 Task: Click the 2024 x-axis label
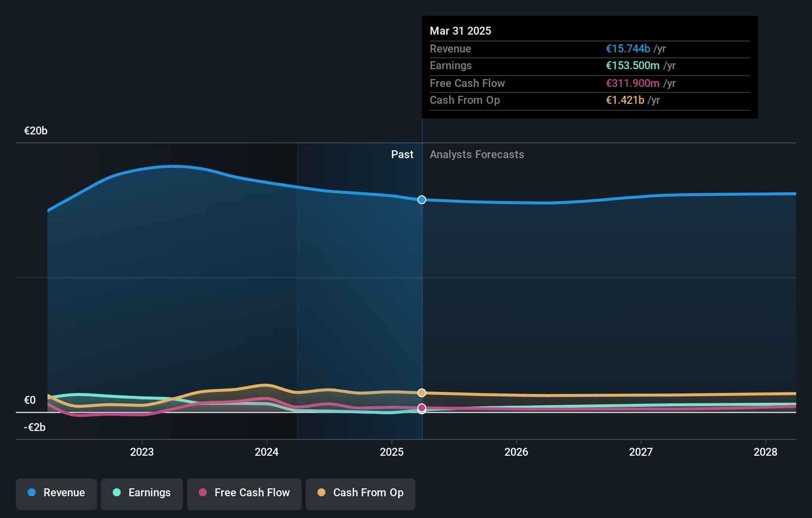tap(267, 452)
